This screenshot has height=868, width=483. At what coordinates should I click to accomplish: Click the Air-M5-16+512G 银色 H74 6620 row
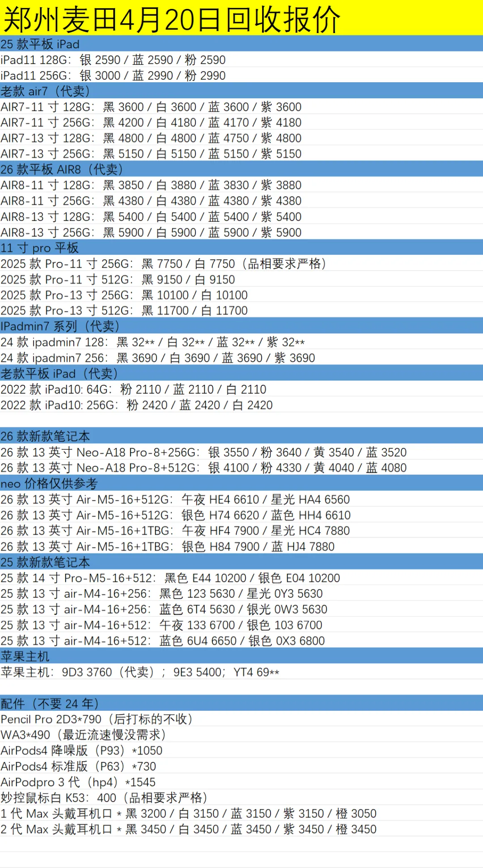(x=241, y=514)
